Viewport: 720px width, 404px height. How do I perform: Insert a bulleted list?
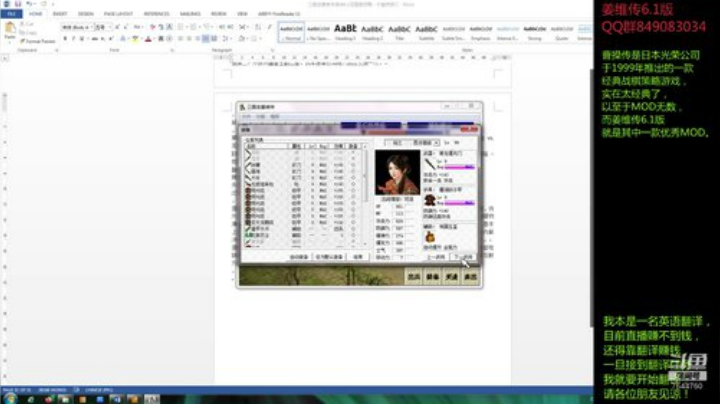pyautogui.click(x=180, y=27)
